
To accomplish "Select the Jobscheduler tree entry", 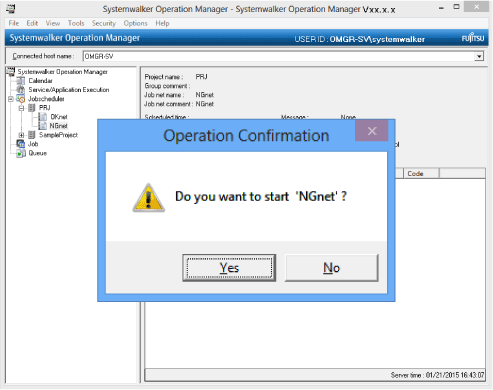I will tap(46, 99).
